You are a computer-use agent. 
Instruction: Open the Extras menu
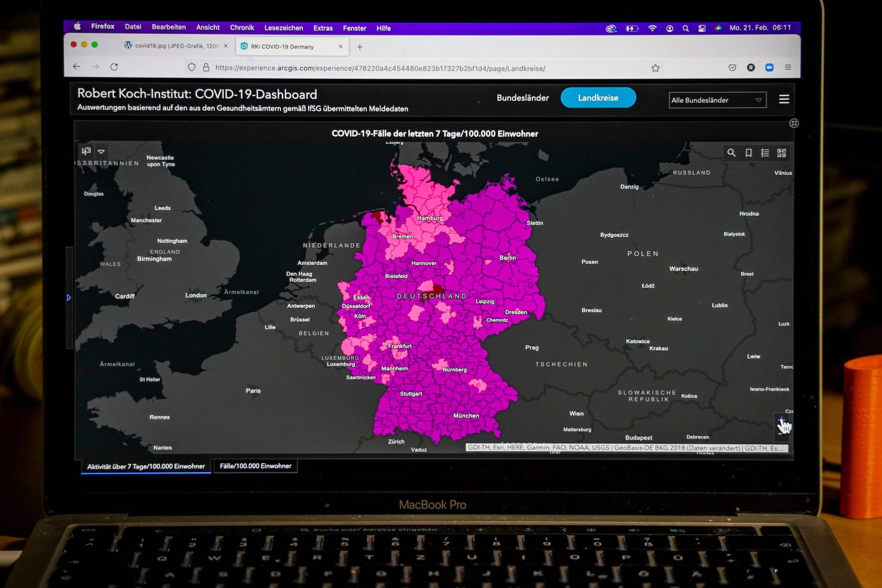[323, 28]
